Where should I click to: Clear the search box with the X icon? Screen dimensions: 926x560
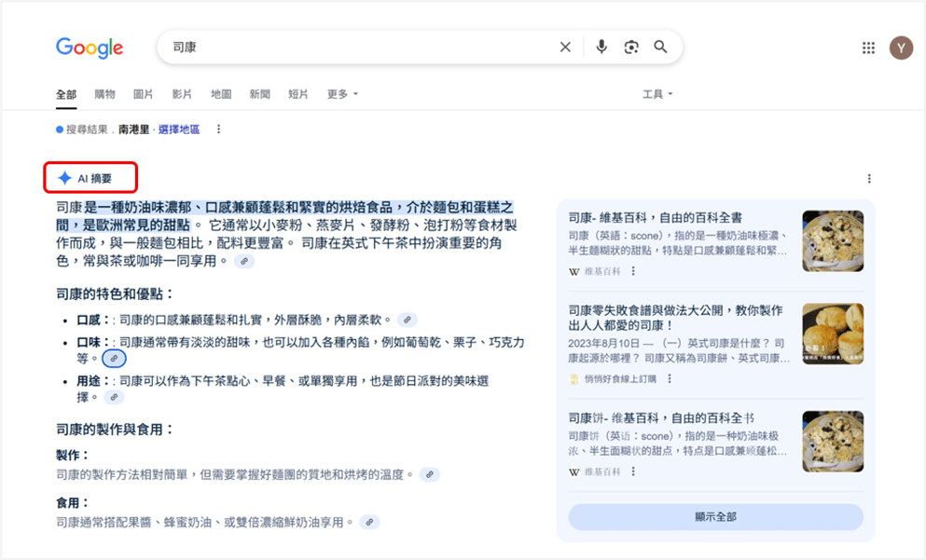(x=565, y=47)
